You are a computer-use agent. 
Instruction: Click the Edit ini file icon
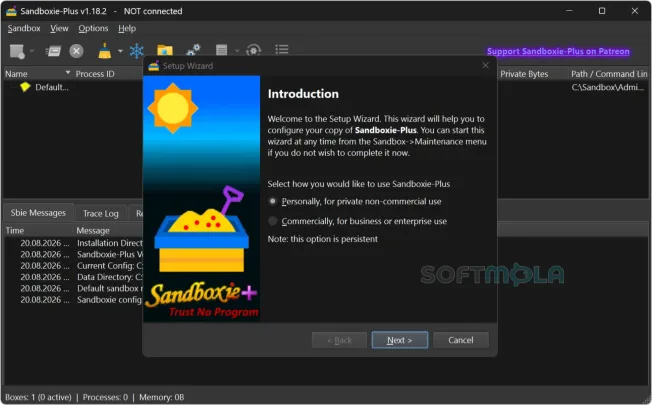[x=222, y=50]
